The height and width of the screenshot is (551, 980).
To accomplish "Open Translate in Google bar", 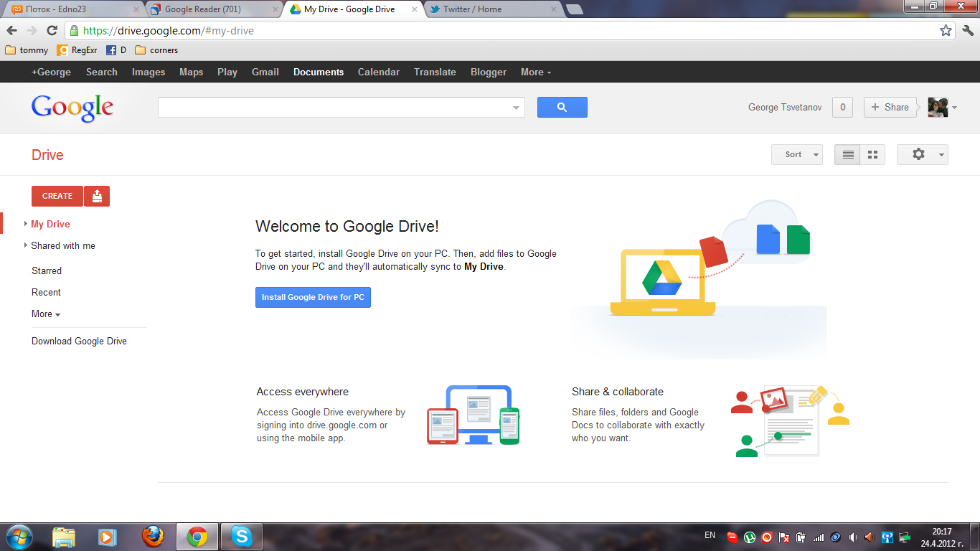I will point(435,72).
